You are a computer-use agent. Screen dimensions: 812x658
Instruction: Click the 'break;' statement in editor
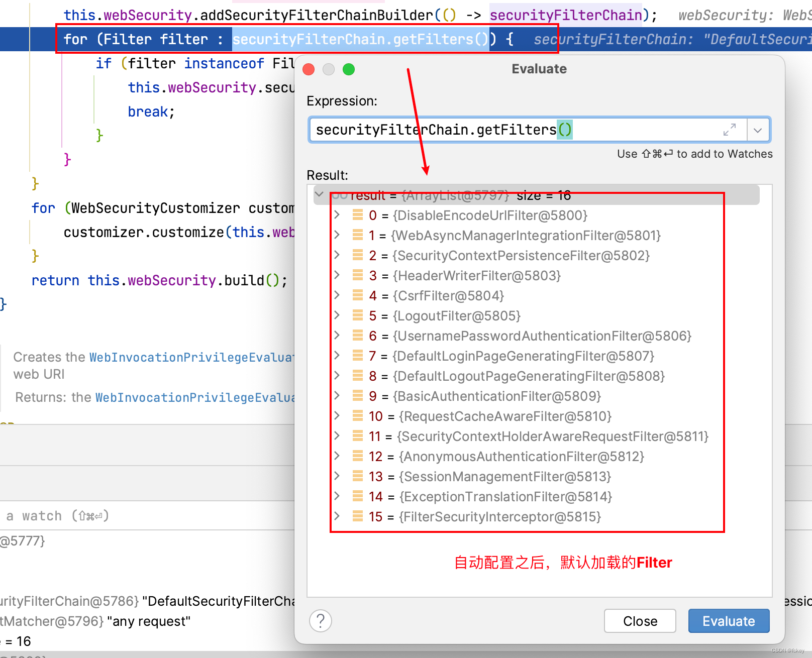pyautogui.click(x=151, y=112)
